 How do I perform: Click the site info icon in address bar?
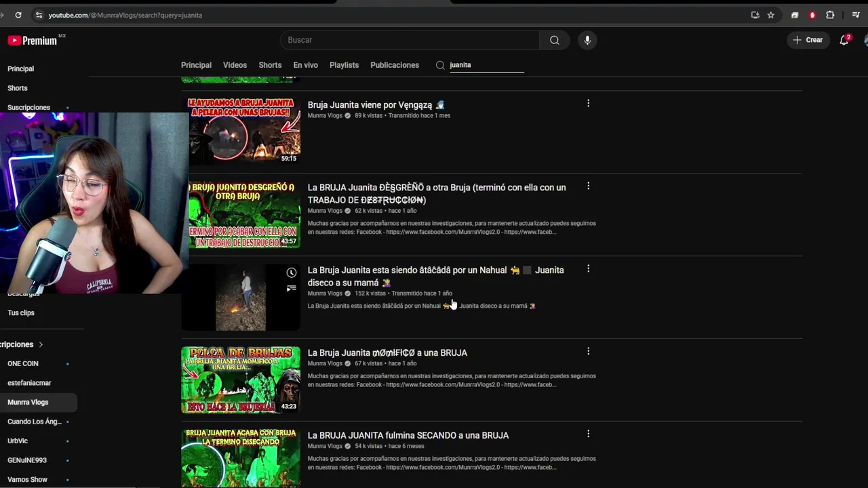(x=39, y=15)
